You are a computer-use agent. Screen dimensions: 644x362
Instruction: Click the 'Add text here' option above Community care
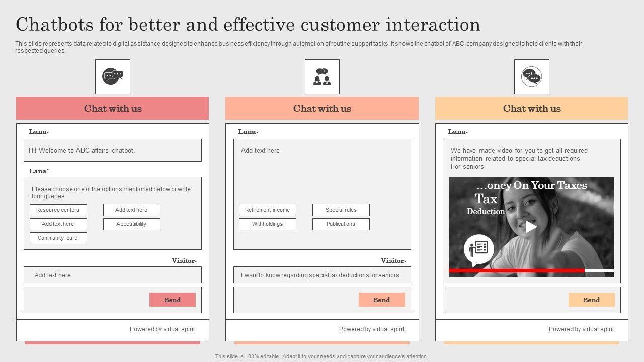tap(58, 224)
